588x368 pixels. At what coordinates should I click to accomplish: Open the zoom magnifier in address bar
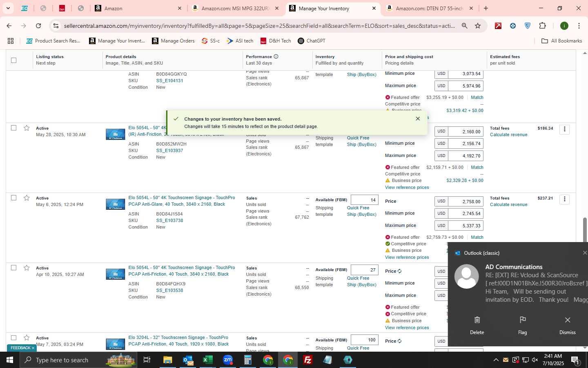click(464, 26)
